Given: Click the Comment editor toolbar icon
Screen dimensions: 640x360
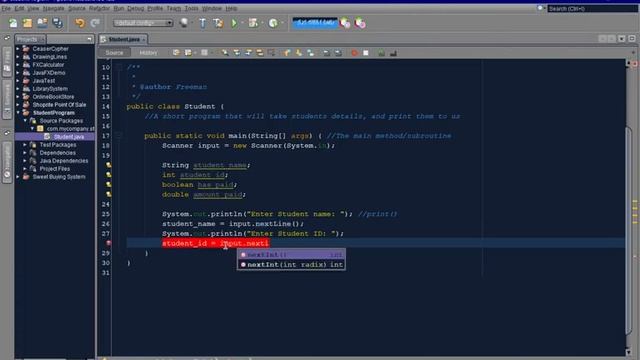Looking at the screenshot, I should (x=381, y=53).
